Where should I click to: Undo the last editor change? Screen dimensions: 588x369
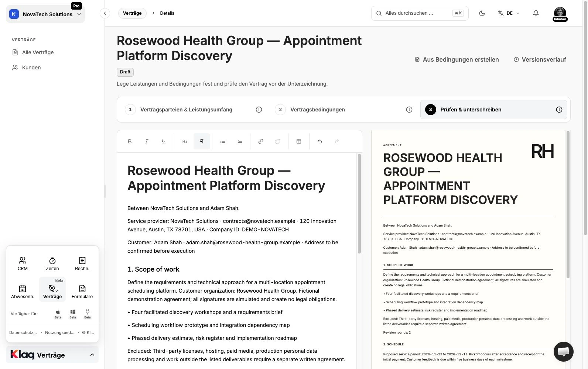[320, 141]
